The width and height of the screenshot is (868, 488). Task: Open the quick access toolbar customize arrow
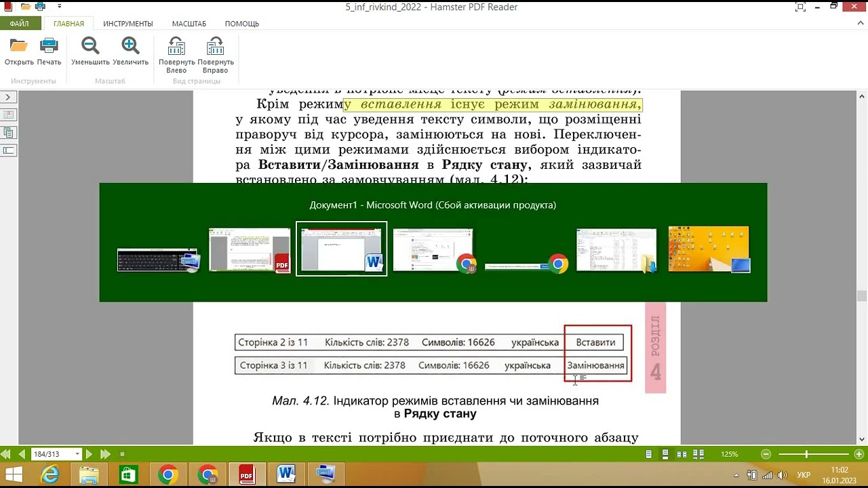click(59, 7)
